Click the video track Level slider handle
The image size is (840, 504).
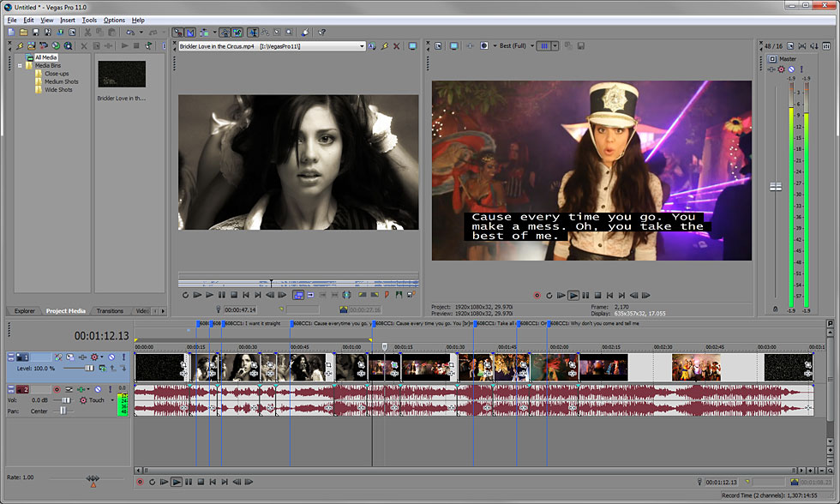tap(89, 368)
